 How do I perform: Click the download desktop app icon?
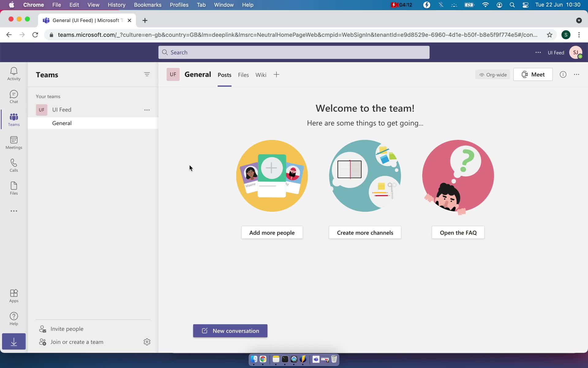[14, 342]
